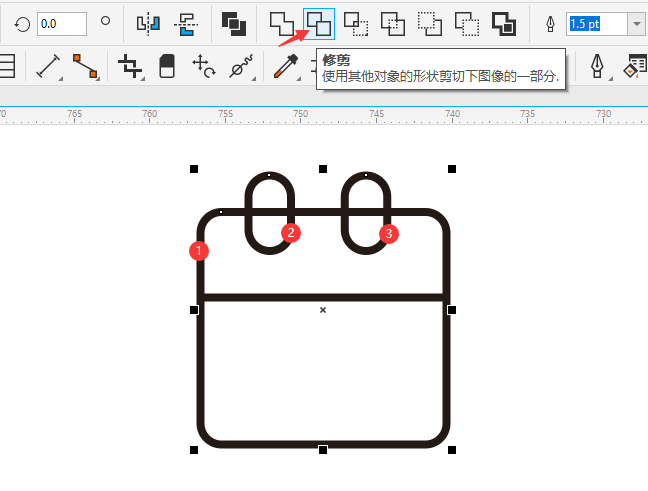Image resolution: width=648 pixels, height=491 pixels.
Task: Open the Outline Pen tool flyout triangle
Action: tap(610, 79)
